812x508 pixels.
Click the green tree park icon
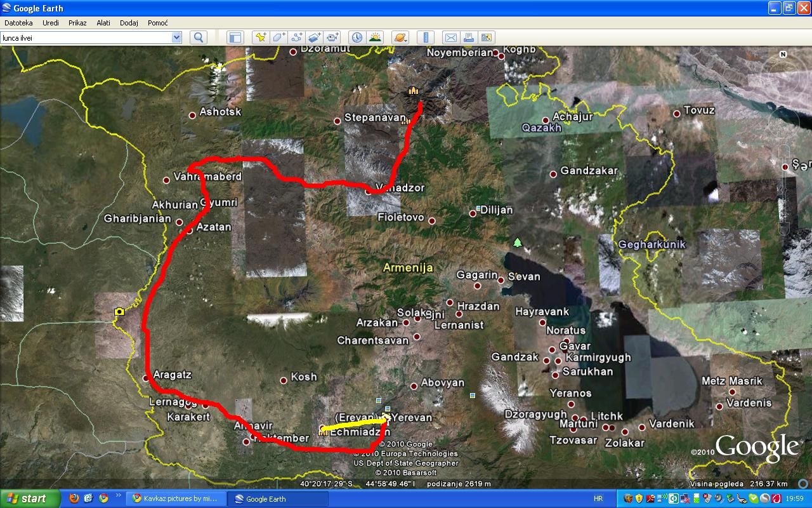click(518, 243)
